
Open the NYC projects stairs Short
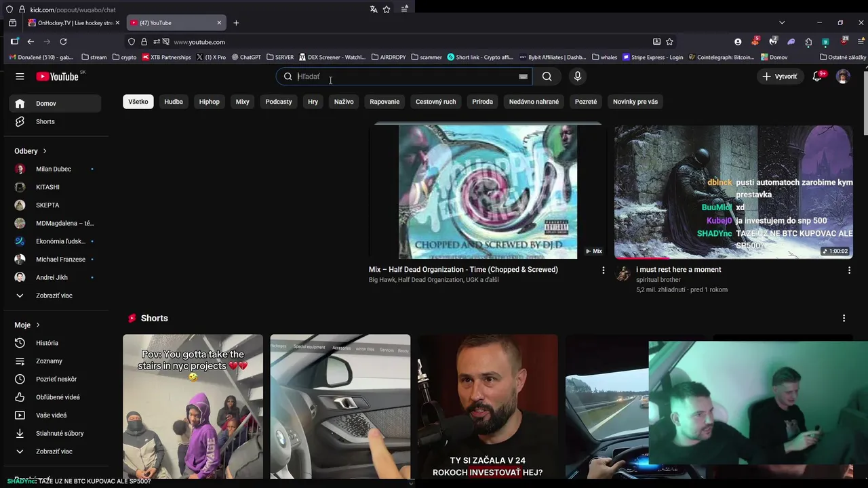(193, 407)
